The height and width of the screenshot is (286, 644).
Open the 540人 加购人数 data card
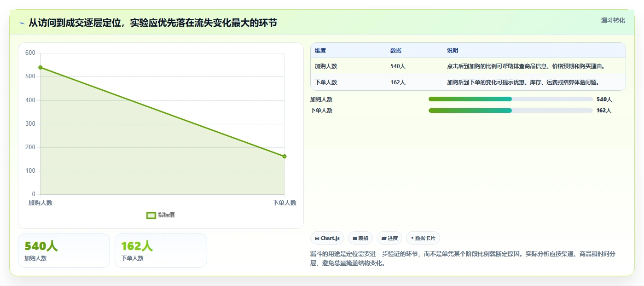tap(64, 250)
